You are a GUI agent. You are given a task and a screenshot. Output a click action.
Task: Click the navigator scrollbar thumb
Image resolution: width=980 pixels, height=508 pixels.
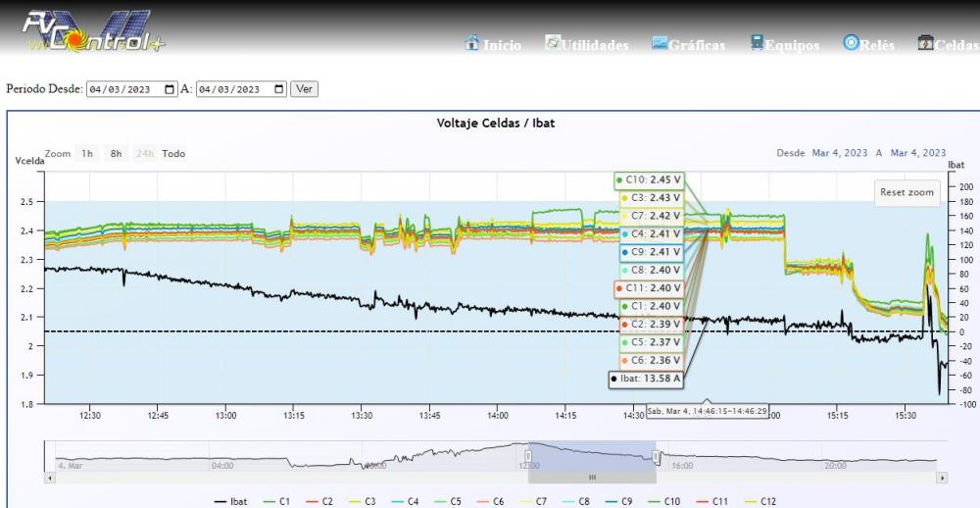click(x=592, y=478)
